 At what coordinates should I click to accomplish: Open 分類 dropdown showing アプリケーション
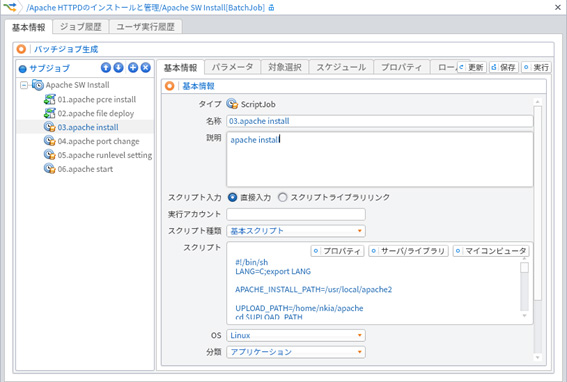[x=296, y=352]
